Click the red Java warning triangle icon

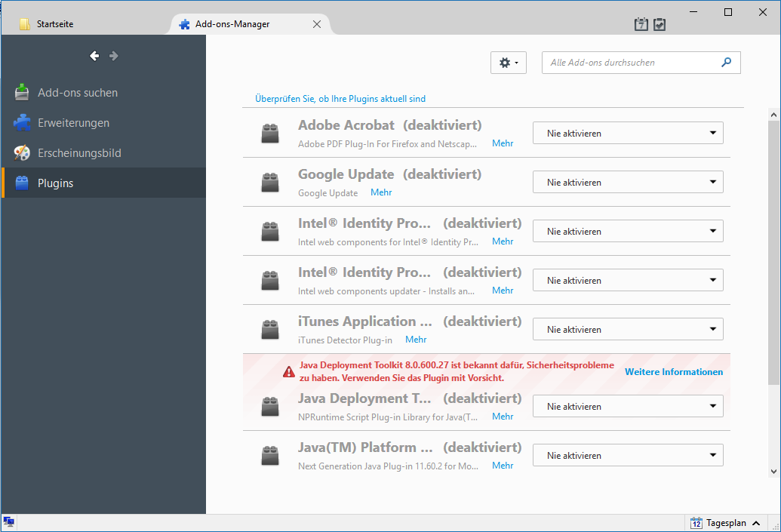[x=289, y=372]
